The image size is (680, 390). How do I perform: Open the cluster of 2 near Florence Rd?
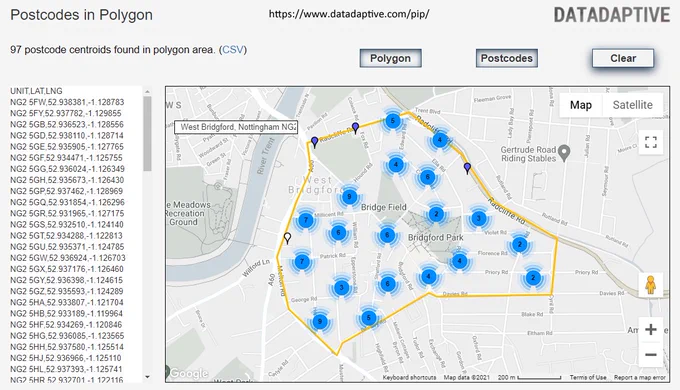(x=520, y=245)
